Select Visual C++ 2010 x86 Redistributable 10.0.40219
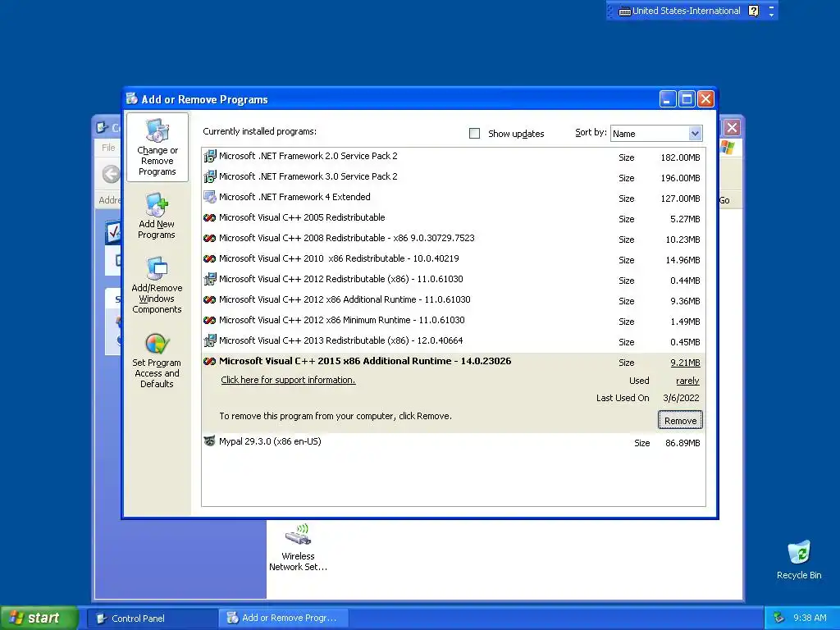The image size is (840, 630). [x=453, y=259]
